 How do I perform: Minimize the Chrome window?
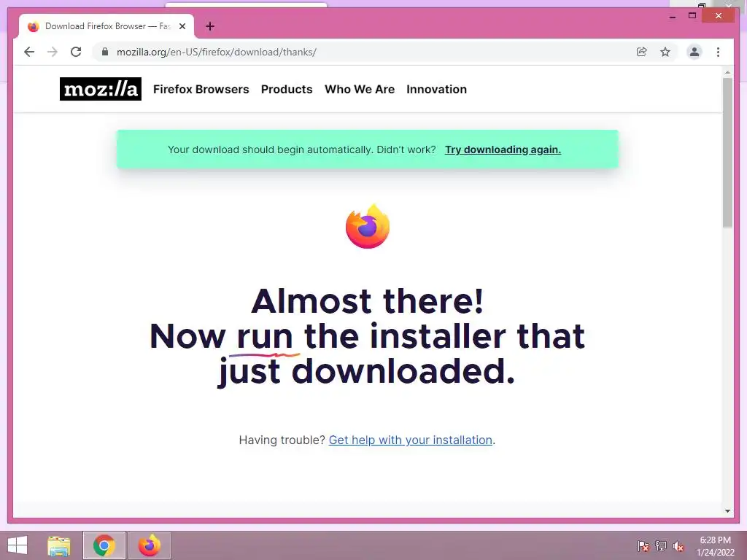(672, 16)
